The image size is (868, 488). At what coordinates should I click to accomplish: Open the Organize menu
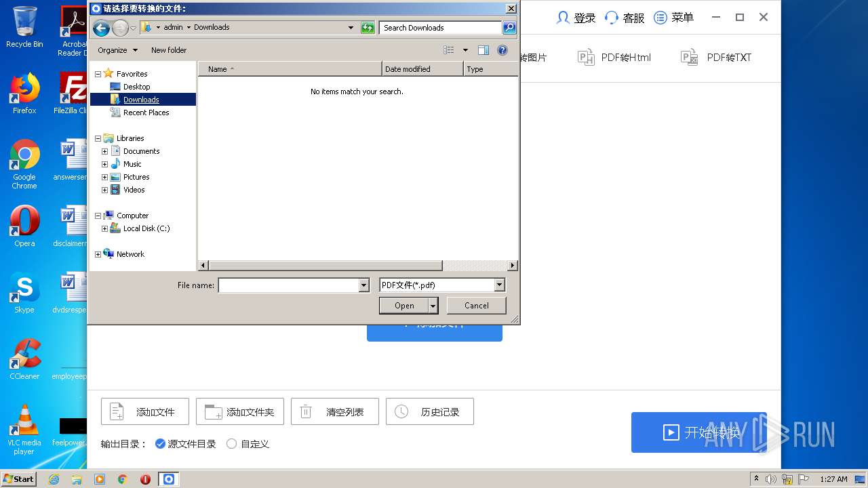click(x=117, y=50)
